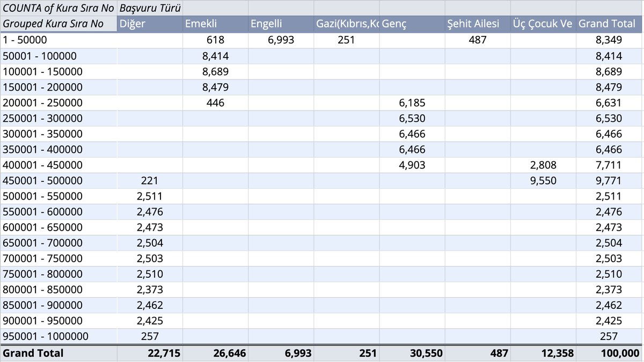Click Genç value 6,185
Image resolution: width=644 pixels, height=362 pixels.
click(x=412, y=102)
